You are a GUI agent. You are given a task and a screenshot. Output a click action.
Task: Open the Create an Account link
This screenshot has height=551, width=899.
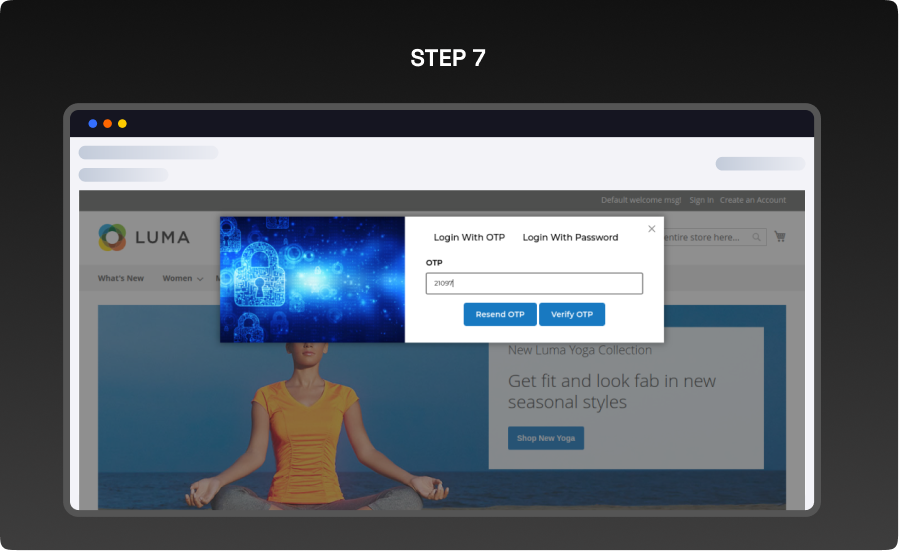pos(752,200)
